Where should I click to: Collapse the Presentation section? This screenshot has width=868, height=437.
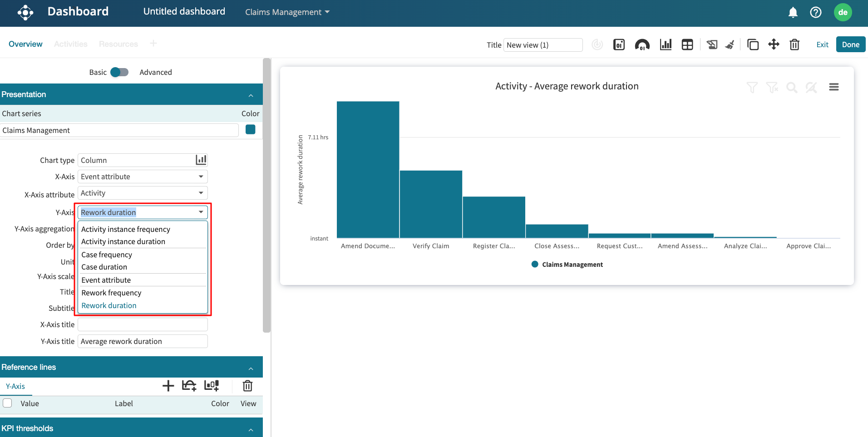(x=251, y=95)
